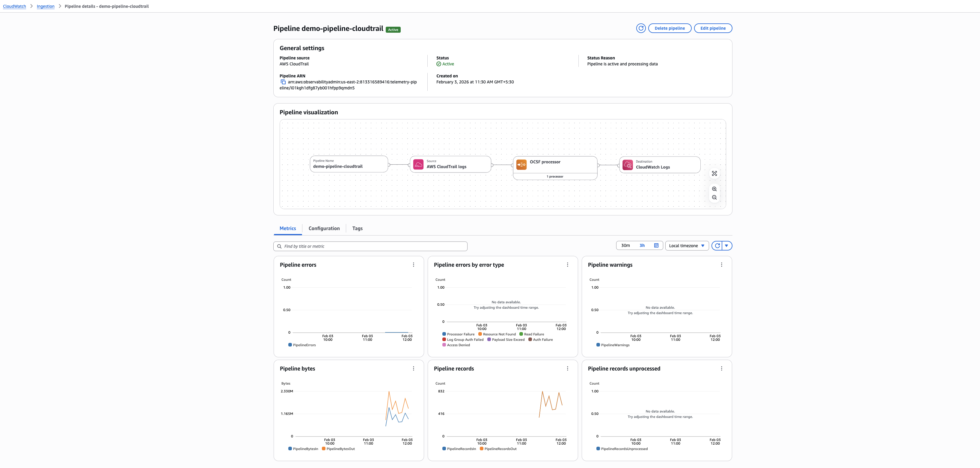Click the search magnifier in metrics filter
This screenshot has height=468, width=980.
pyautogui.click(x=279, y=246)
